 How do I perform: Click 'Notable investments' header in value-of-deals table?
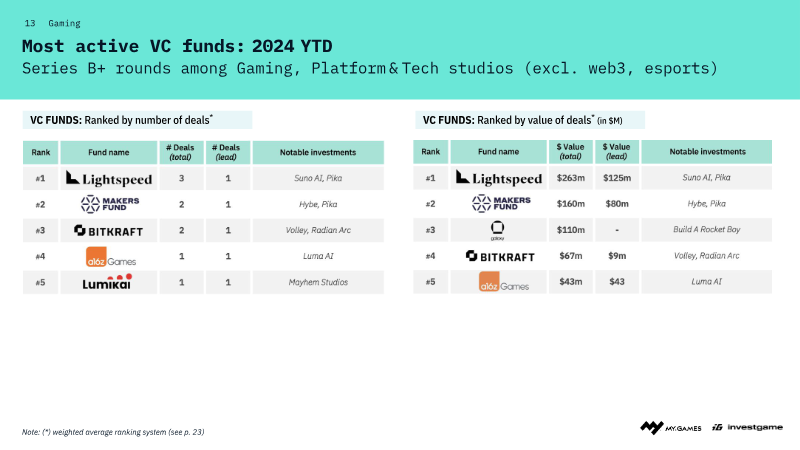click(x=707, y=152)
